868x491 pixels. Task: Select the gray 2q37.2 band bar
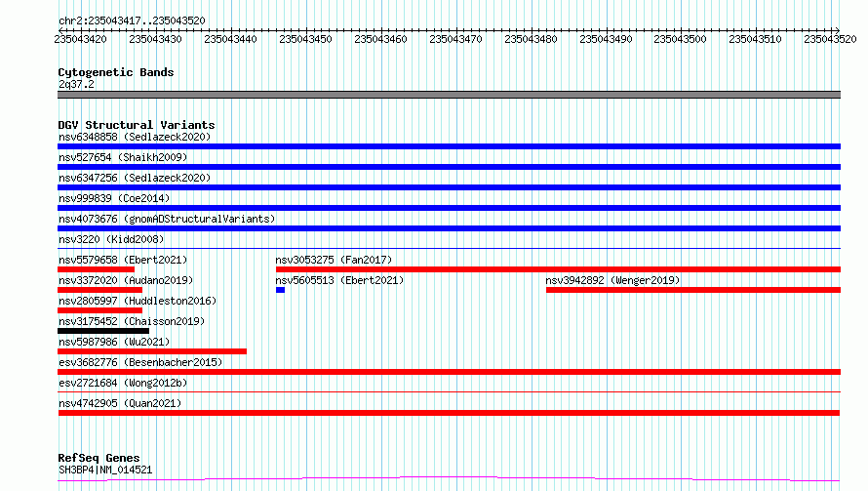click(449, 95)
